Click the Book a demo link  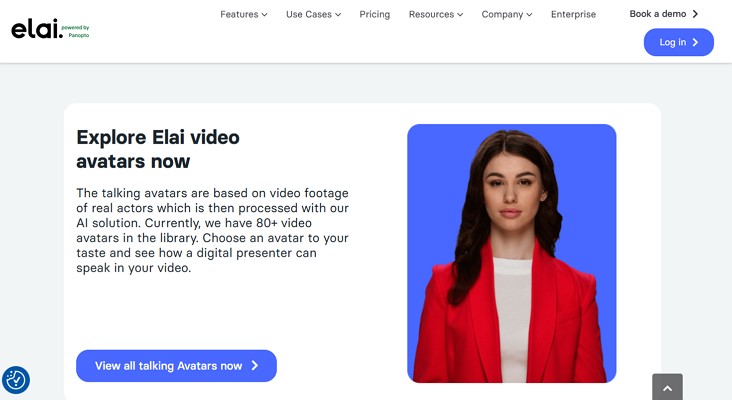click(663, 14)
